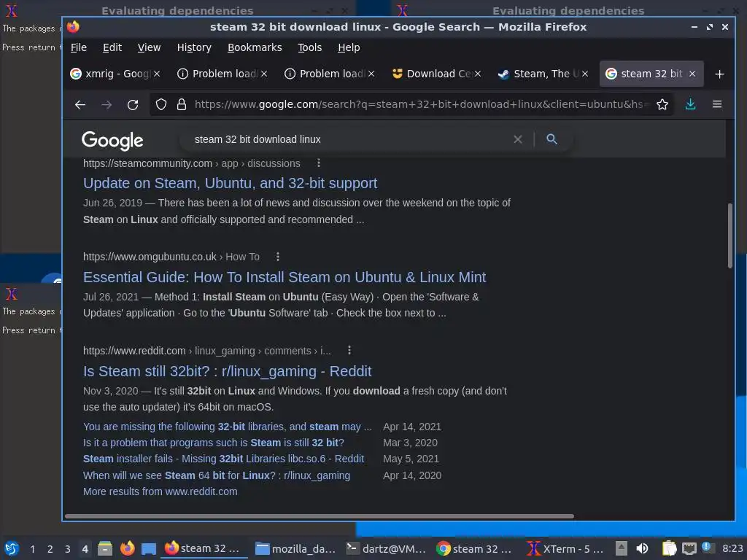Open 'Is Steam still 32bit?' Reddit result
This screenshot has width=747, height=560.
coord(228,371)
